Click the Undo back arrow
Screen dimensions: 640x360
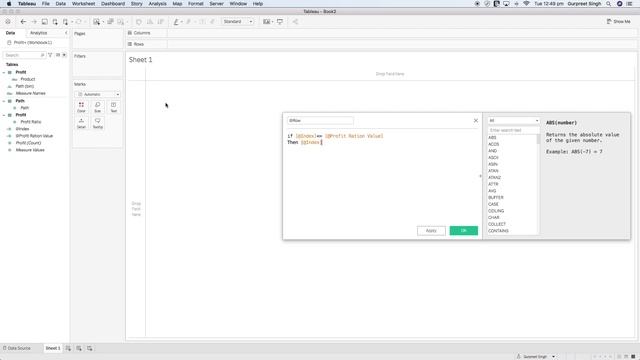pos(23,22)
